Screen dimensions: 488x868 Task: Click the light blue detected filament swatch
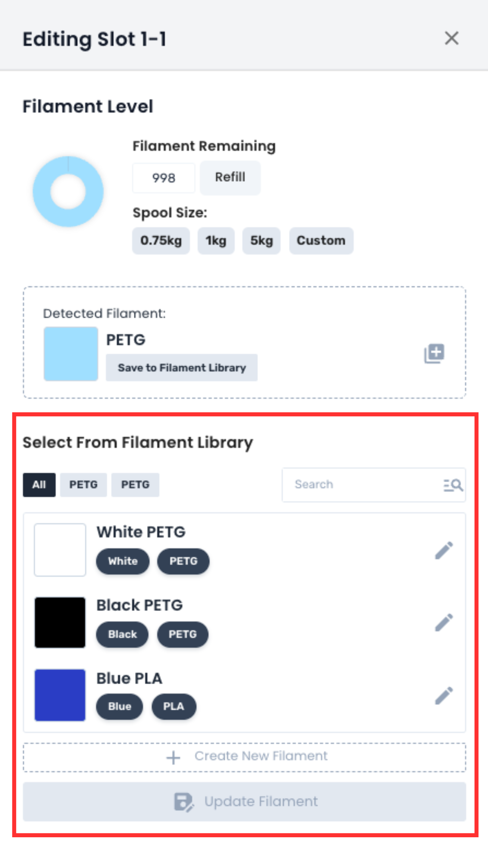point(71,354)
